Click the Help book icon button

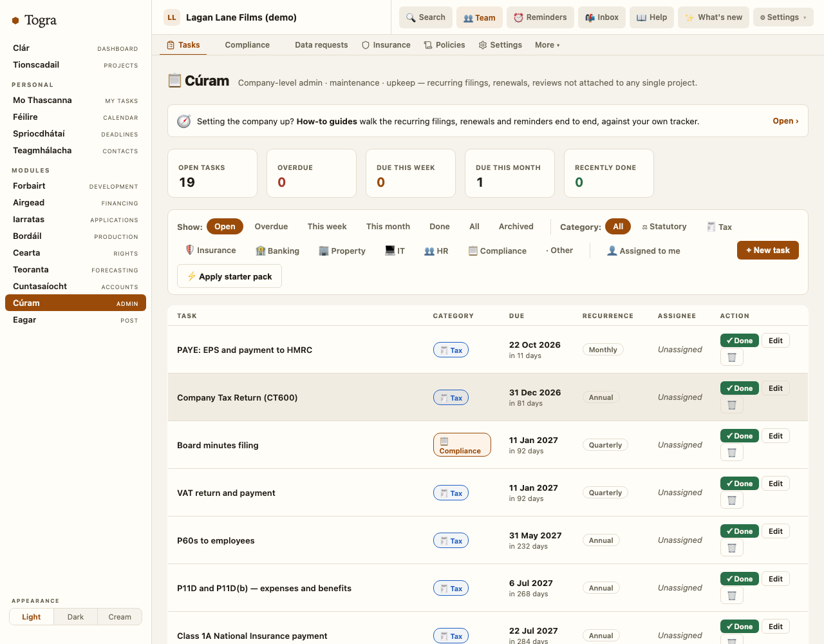[x=651, y=17]
